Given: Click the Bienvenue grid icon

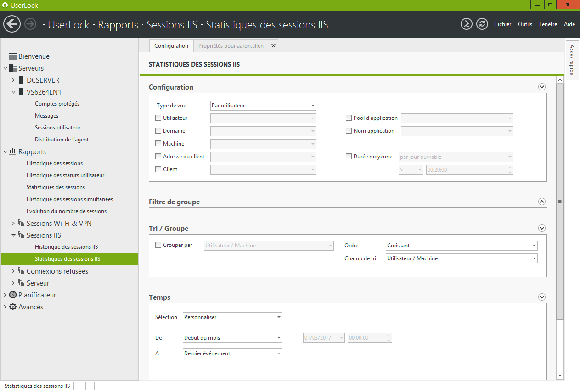Looking at the screenshot, I should pyautogui.click(x=13, y=56).
